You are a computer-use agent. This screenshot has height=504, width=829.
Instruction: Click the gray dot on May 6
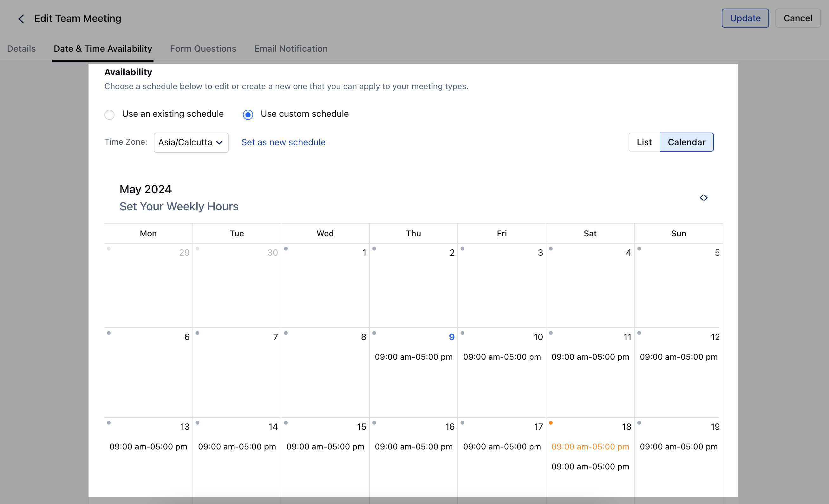point(109,333)
